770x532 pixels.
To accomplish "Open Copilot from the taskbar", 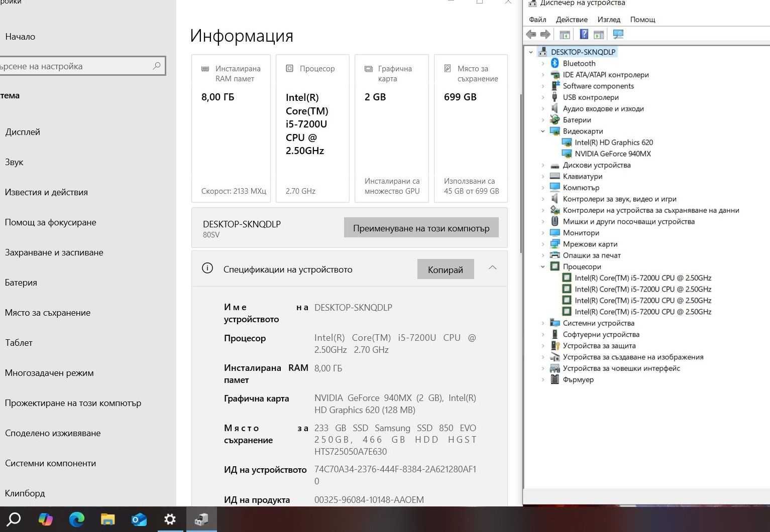I will click(x=46, y=519).
